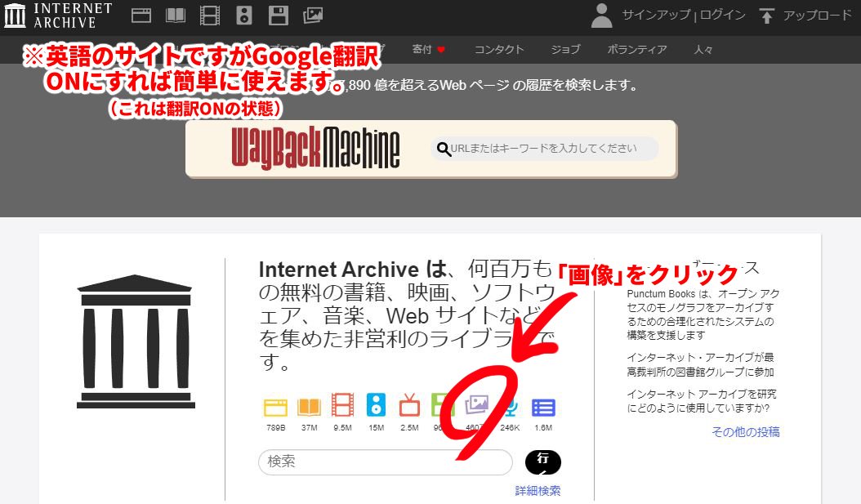
Task: Open the 寄付 menu item
Action: coord(428,49)
